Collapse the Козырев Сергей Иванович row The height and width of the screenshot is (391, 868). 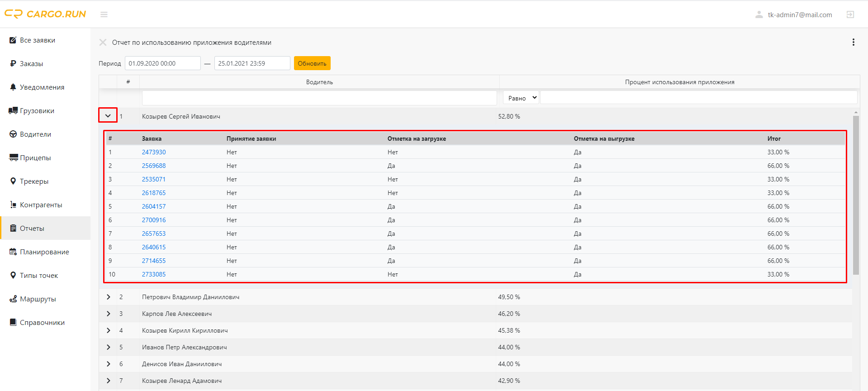tap(108, 116)
